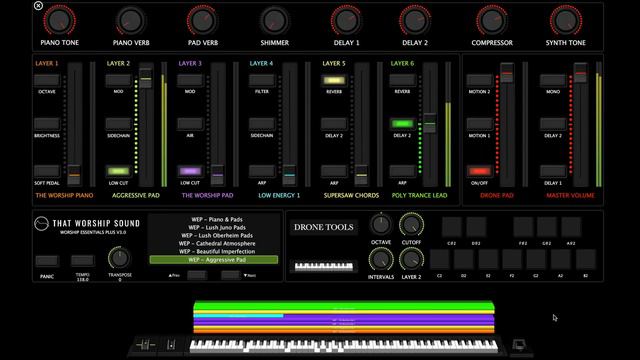640x360 pixels.
Task: Trigger the C#2 drone pad
Action: [x=452, y=227]
